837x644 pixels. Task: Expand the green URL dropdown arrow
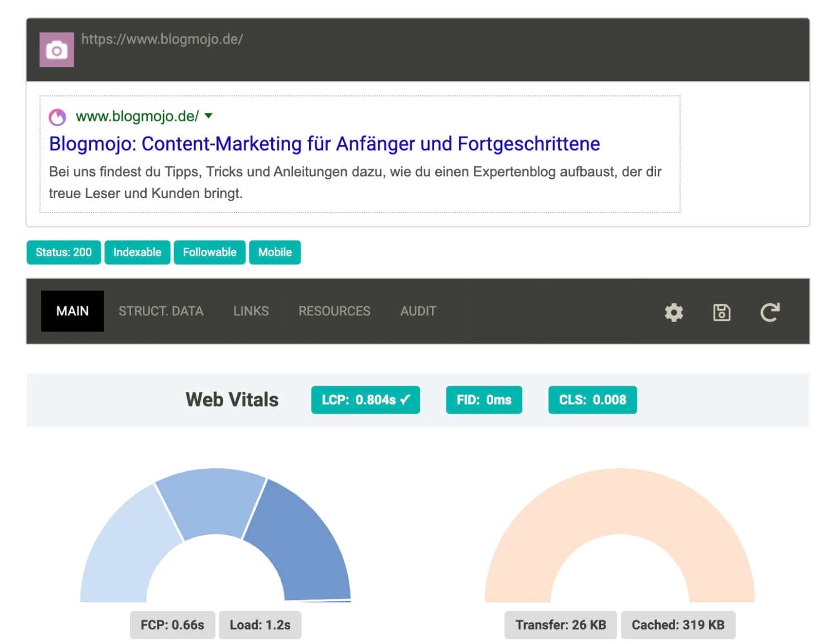209,116
